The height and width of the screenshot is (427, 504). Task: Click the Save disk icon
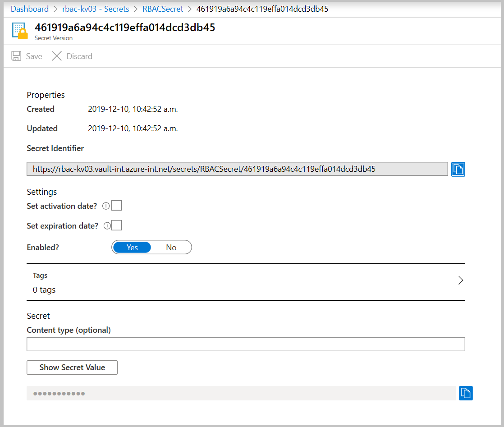(16, 56)
